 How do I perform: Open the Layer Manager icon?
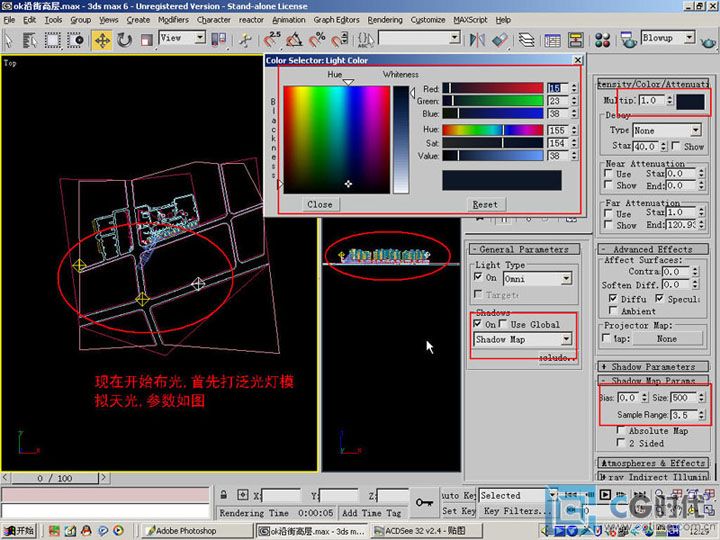(527, 40)
